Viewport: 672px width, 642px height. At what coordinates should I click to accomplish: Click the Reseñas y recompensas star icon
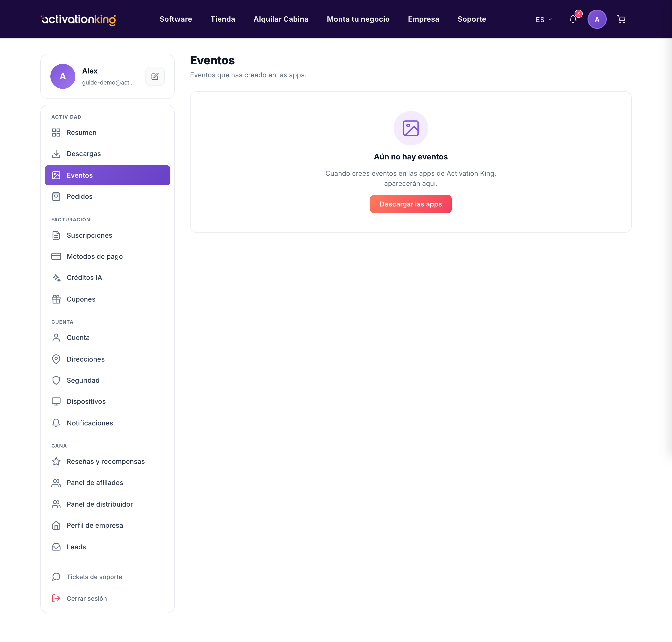pos(56,461)
